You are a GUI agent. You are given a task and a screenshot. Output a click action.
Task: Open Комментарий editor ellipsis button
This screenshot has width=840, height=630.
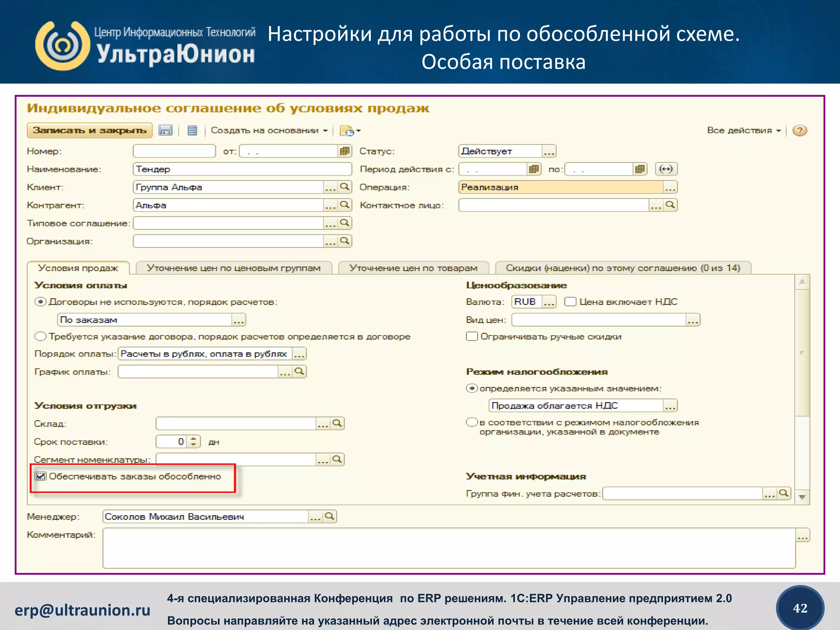[x=803, y=535]
